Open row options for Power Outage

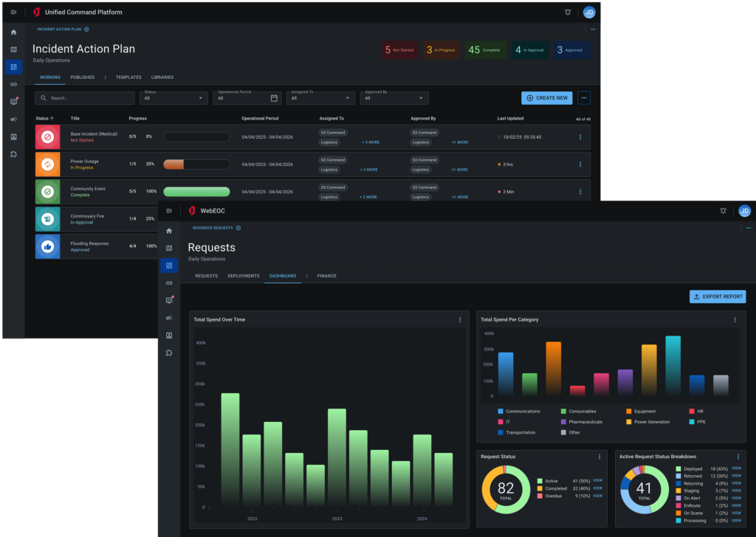(580, 164)
